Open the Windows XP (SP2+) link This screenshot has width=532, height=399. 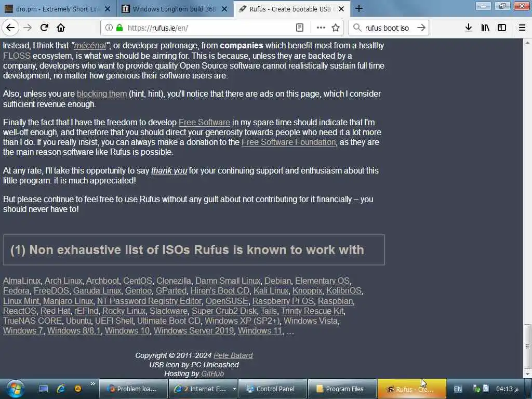[242, 321]
